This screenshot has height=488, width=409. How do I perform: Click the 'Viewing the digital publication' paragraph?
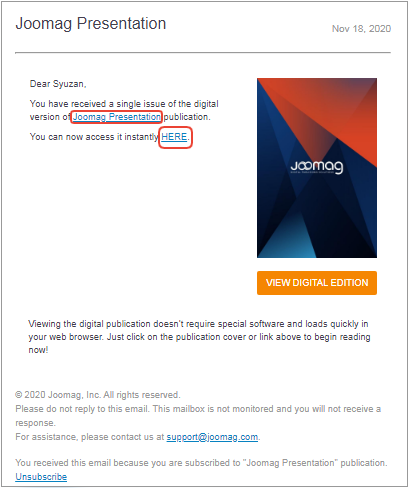click(199, 337)
